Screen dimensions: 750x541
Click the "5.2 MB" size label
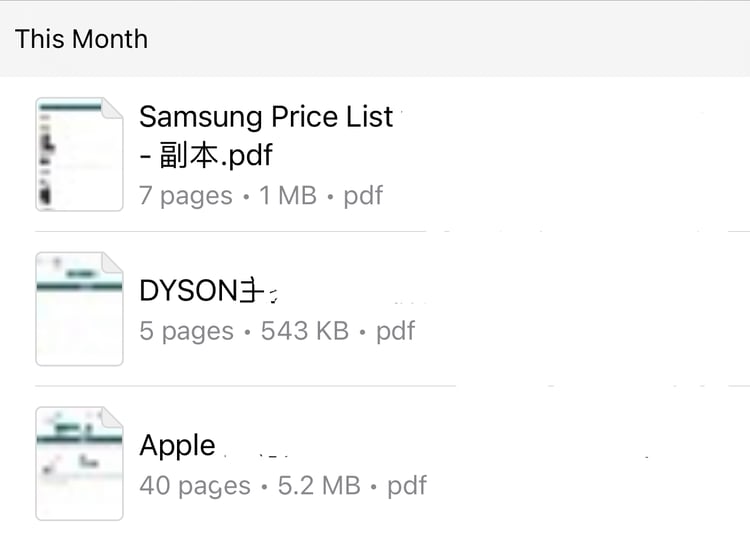click(317, 486)
